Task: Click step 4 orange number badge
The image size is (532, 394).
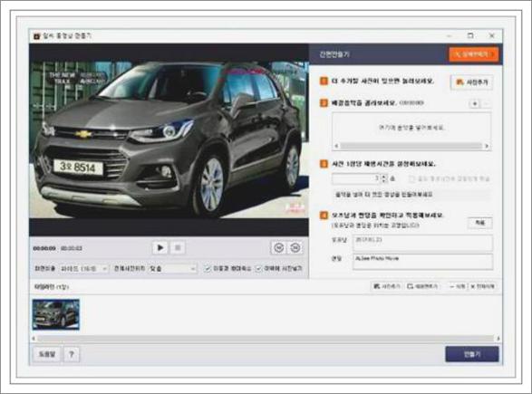Action: click(324, 216)
